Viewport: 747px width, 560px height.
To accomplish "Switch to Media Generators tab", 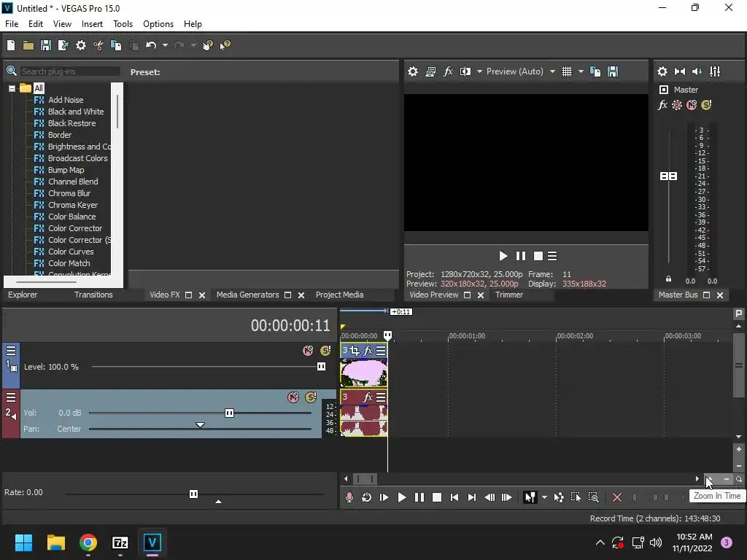I will pos(248,295).
